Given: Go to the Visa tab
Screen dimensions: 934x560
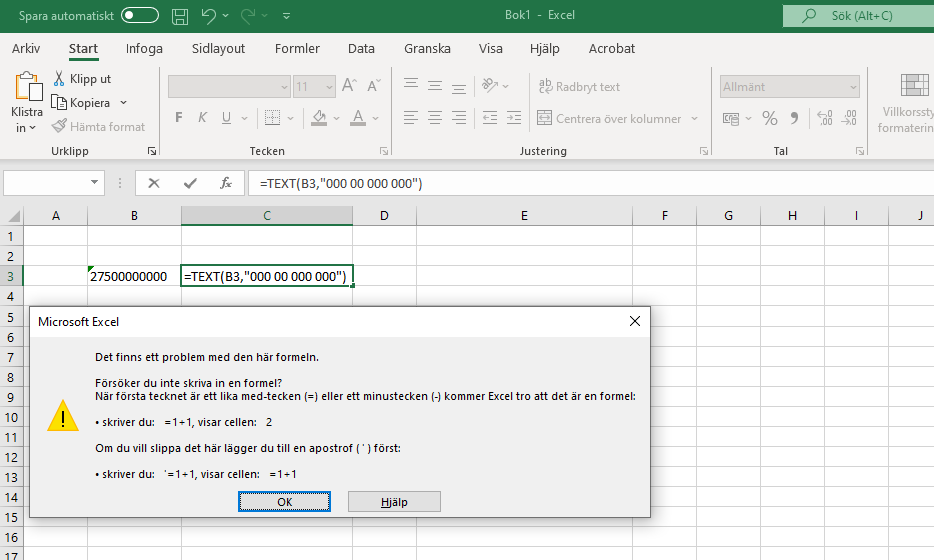Looking at the screenshot, I should tap(490, 49).
